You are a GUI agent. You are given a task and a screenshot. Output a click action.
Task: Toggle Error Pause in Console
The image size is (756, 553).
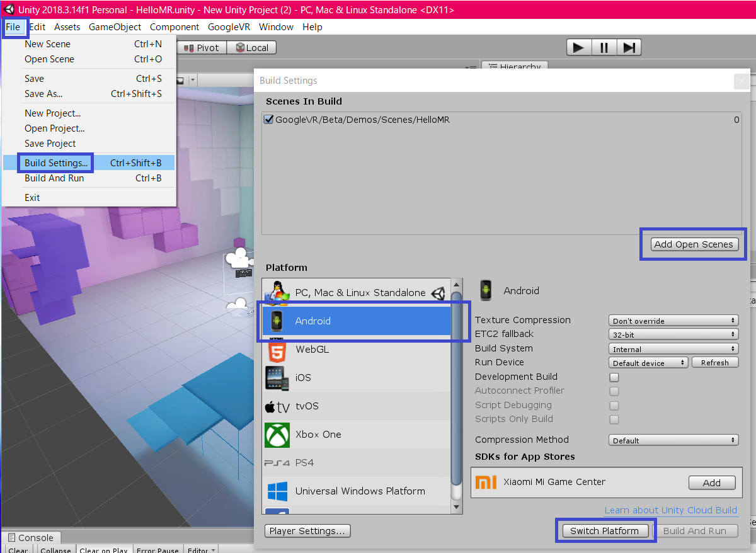point(158,550)
